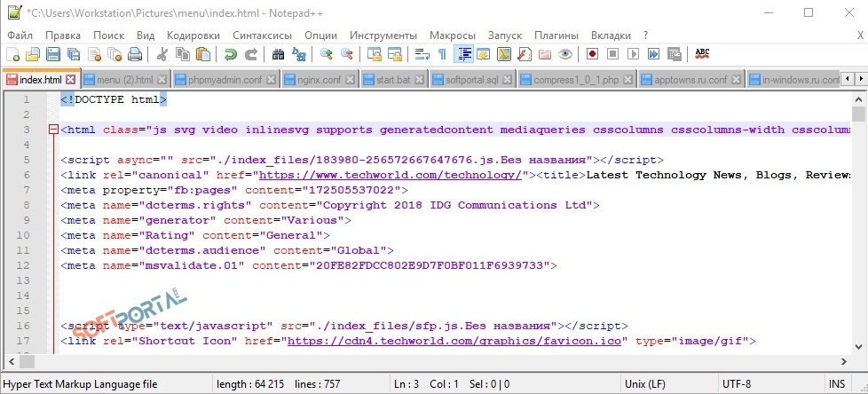Run macro multiple times icon
The height and width of the screenshot is (394, 868).
coord(654,54)
